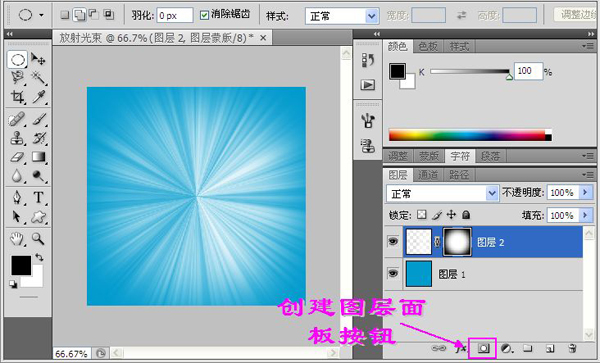
Task: Hide 图层 2 using its eye icon
Action: [393, 241]
